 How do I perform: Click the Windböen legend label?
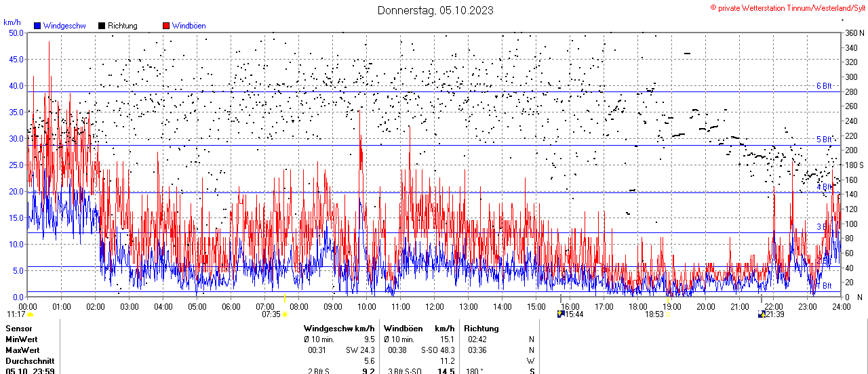[189, 26]
